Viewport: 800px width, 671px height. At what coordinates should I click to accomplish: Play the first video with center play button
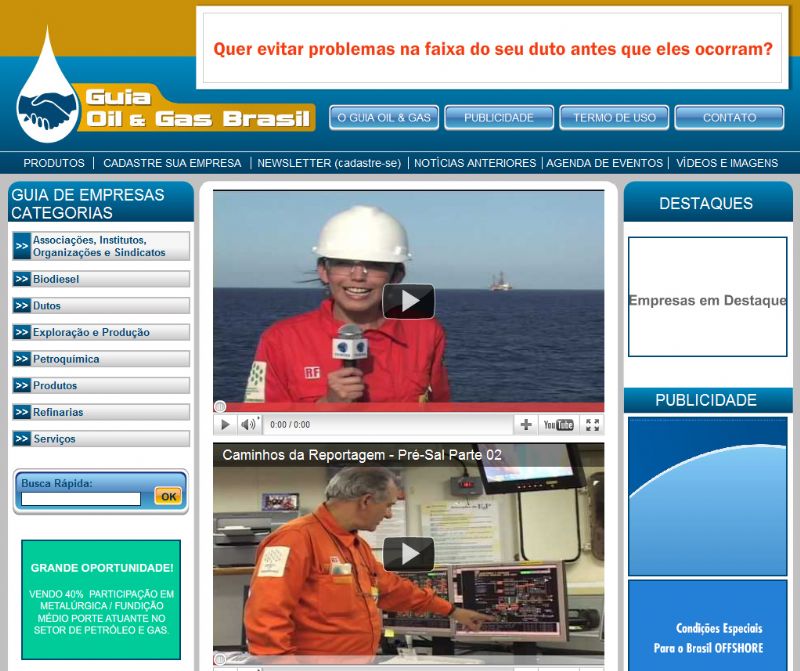click(x=409, y=301)
